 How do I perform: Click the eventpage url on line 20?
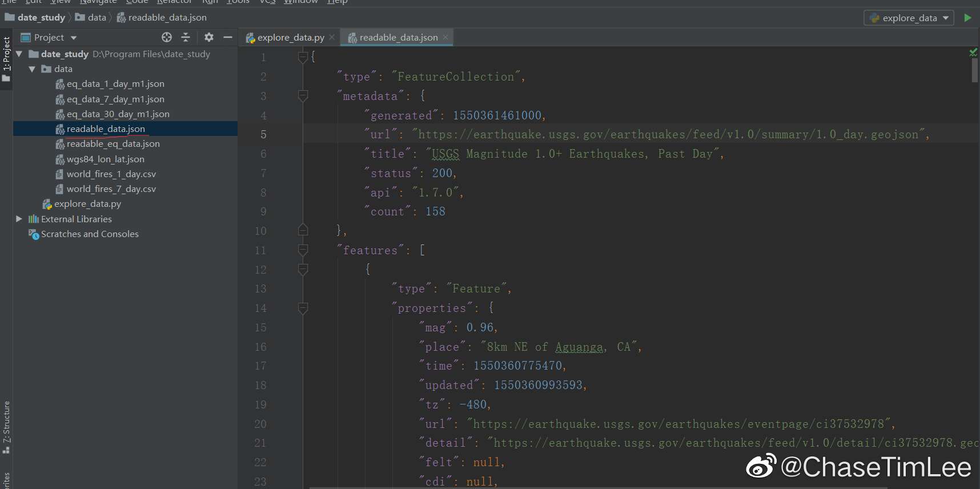coord(678,424)
